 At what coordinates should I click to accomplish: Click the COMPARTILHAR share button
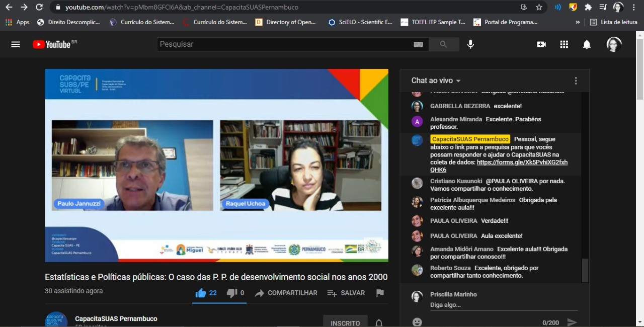[286, 293]
